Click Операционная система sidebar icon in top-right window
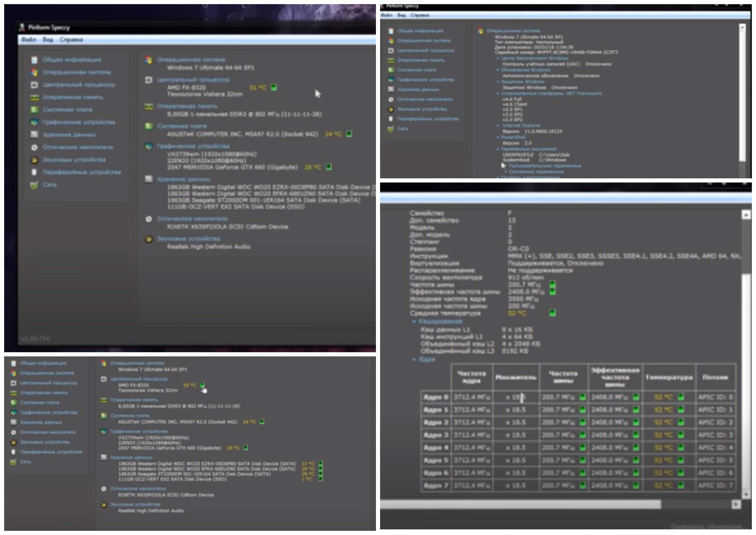The height and width of the screenshot is (535, 756). tap(391, 41)
